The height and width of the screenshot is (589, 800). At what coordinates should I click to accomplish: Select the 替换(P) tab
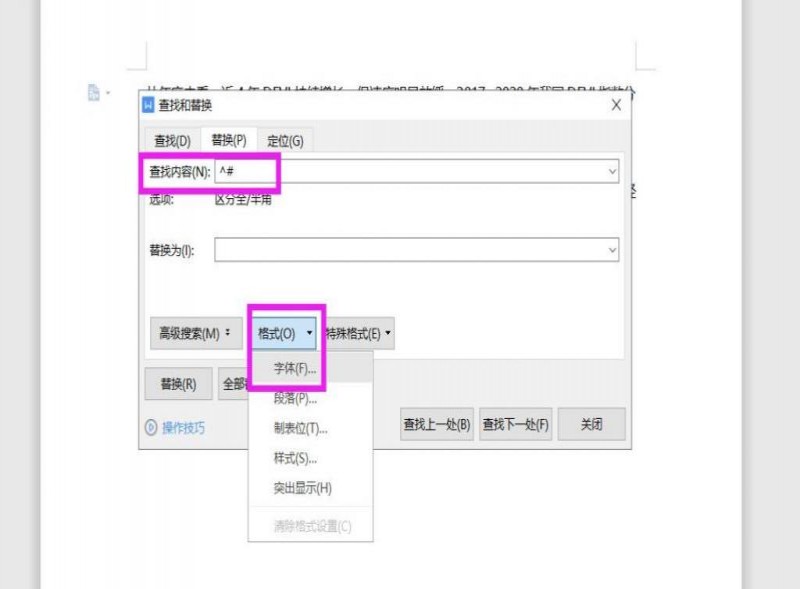(229, 140)
